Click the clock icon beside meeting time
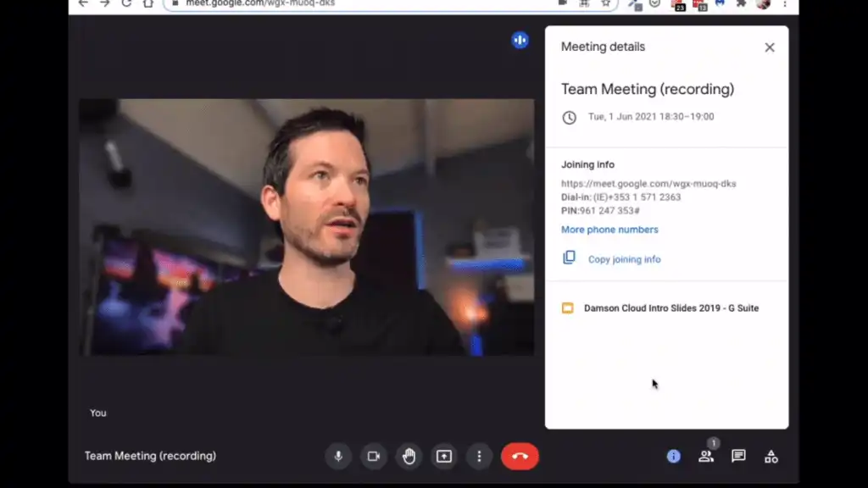The image size is (868, 488). 569,117
